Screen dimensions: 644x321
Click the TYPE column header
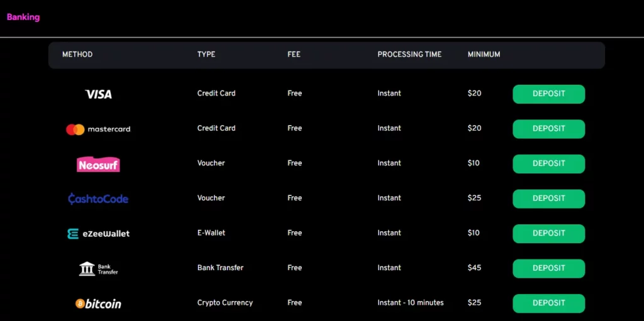pos(206,55)
